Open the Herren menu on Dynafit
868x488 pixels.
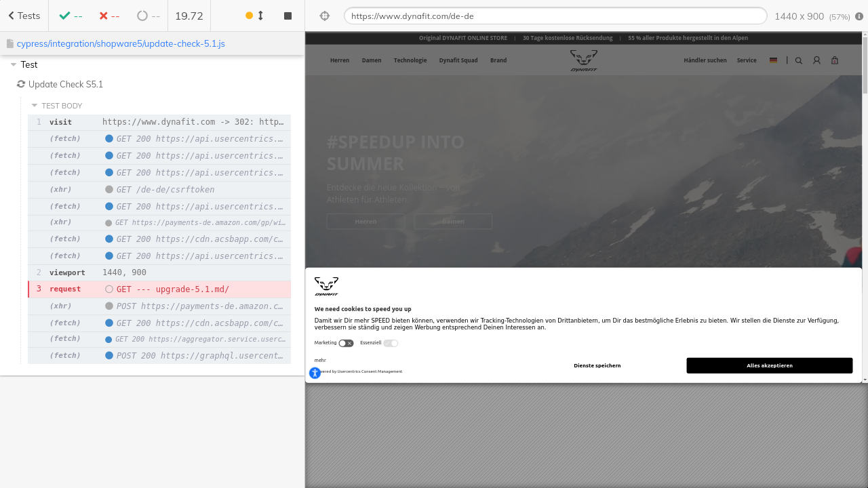point(340,60)
